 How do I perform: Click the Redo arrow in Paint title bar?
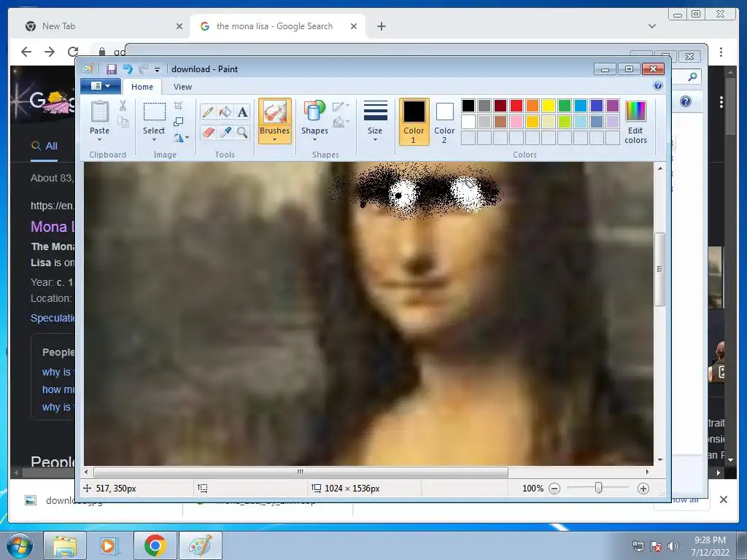144,69
